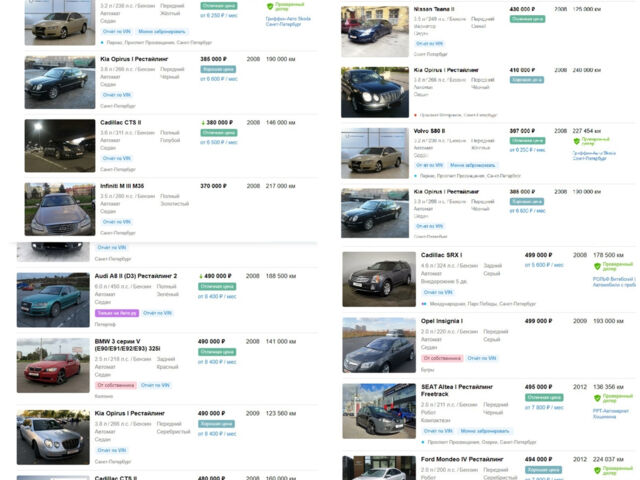640x480 pixels.
Task: Click Можно забронировать on SEAT Altea listing
Action: [485, 431]
